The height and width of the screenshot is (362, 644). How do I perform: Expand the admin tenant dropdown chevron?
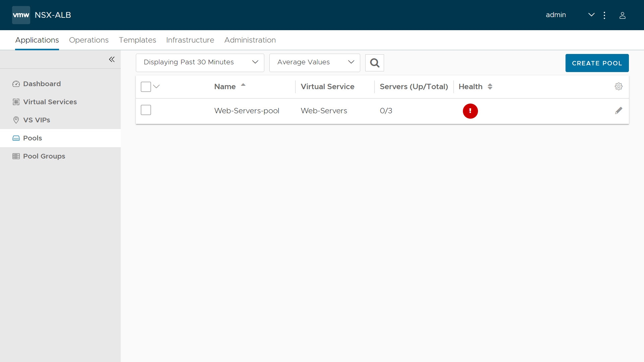[x=591, y=15]
